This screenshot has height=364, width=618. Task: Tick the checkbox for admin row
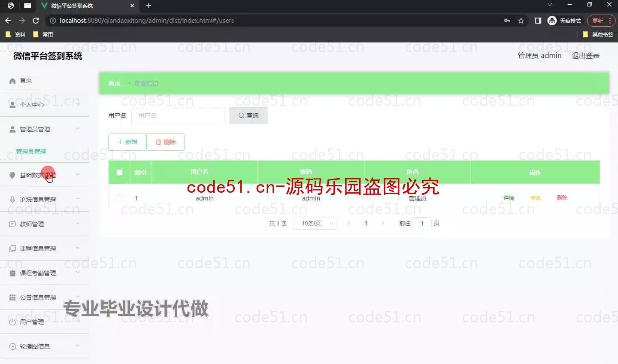(118, 198)
